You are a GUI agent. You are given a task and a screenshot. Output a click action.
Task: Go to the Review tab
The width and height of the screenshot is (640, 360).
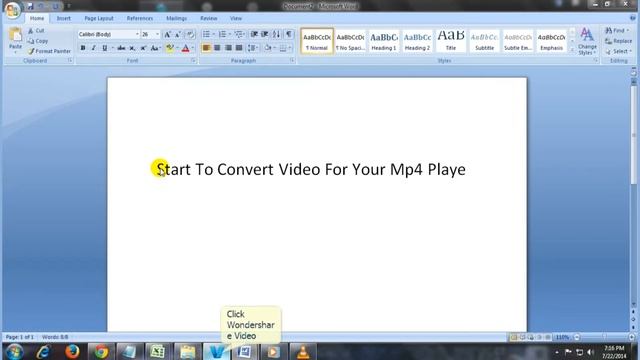point(209,18)
